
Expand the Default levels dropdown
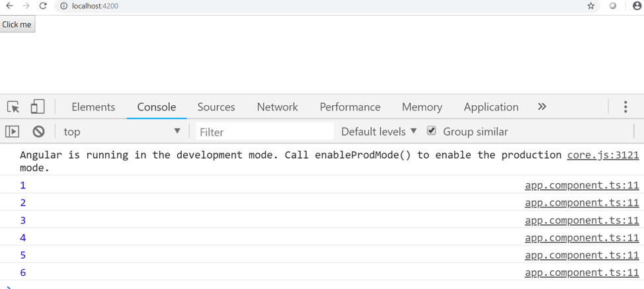[378, 132]
